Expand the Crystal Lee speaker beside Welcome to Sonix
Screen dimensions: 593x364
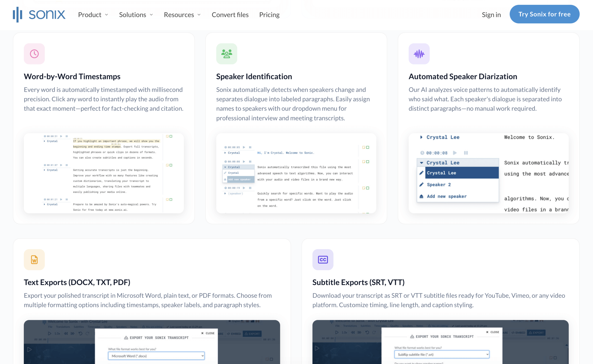click(440, 137)
